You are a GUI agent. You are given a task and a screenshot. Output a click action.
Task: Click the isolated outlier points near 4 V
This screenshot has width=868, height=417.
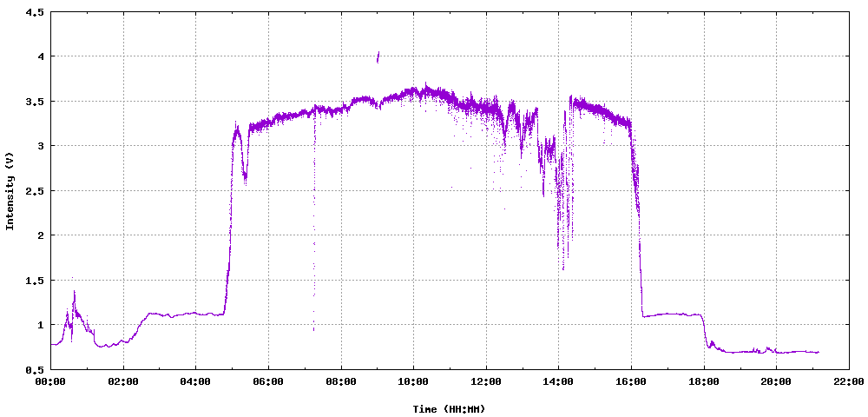378,57
